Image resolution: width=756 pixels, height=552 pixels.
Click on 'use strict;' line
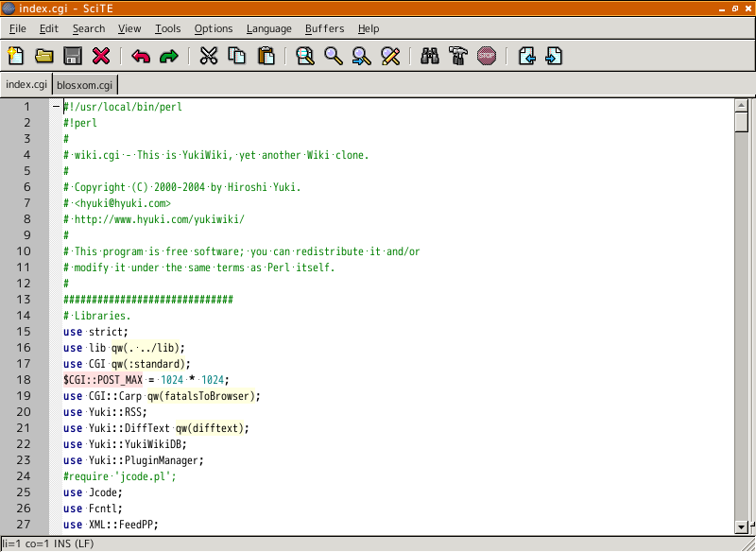[x=95, y=332]
